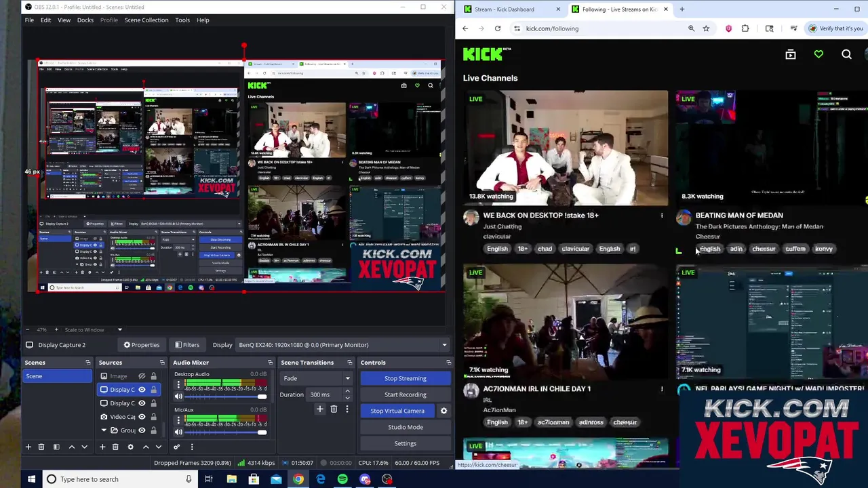Increase transition duration with up arrow
The width and height of the screenshot is (868, 488).
(347, 391)
